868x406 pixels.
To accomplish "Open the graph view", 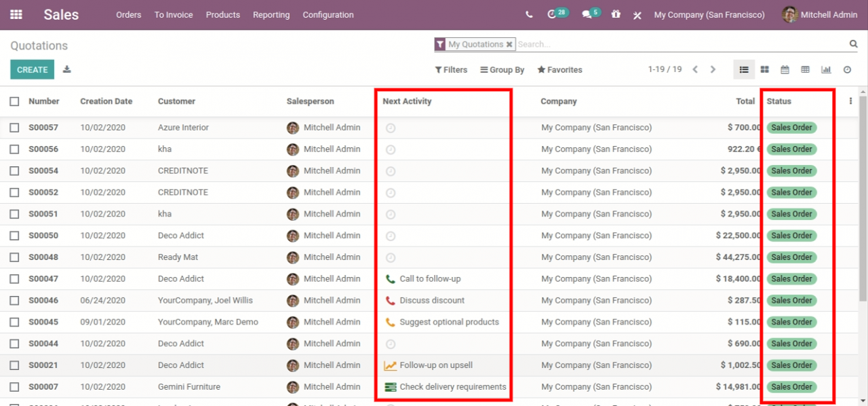I will point(826,69).
